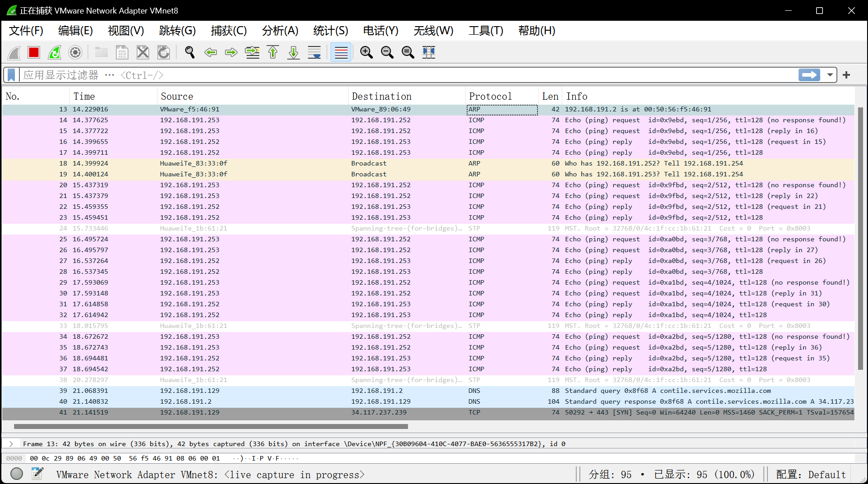Viewport: 868px width, 484px height.
Task: Select packet 14 ICMP request row
Action: 428,120
